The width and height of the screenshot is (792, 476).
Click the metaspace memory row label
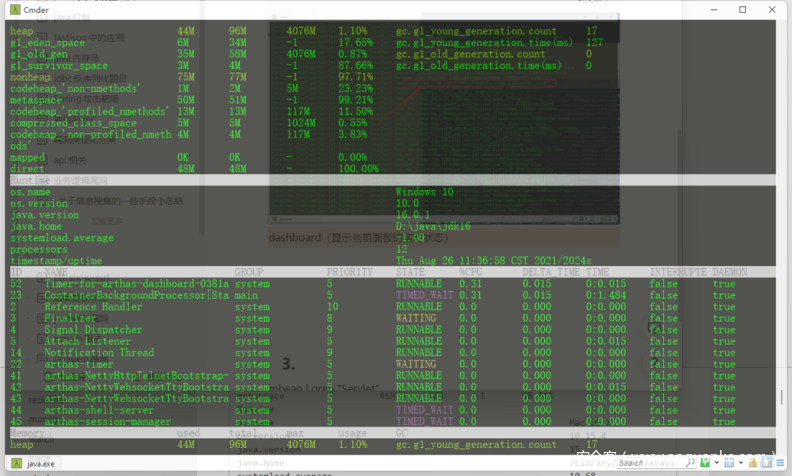[x=36, y=100]
